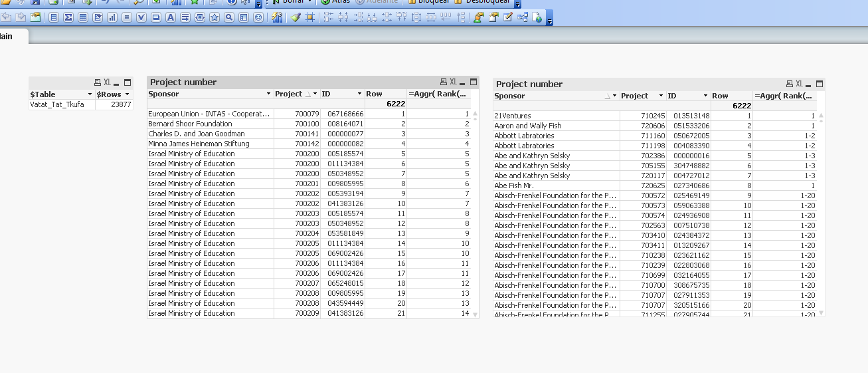Create a multi box object

pos(98,17)
